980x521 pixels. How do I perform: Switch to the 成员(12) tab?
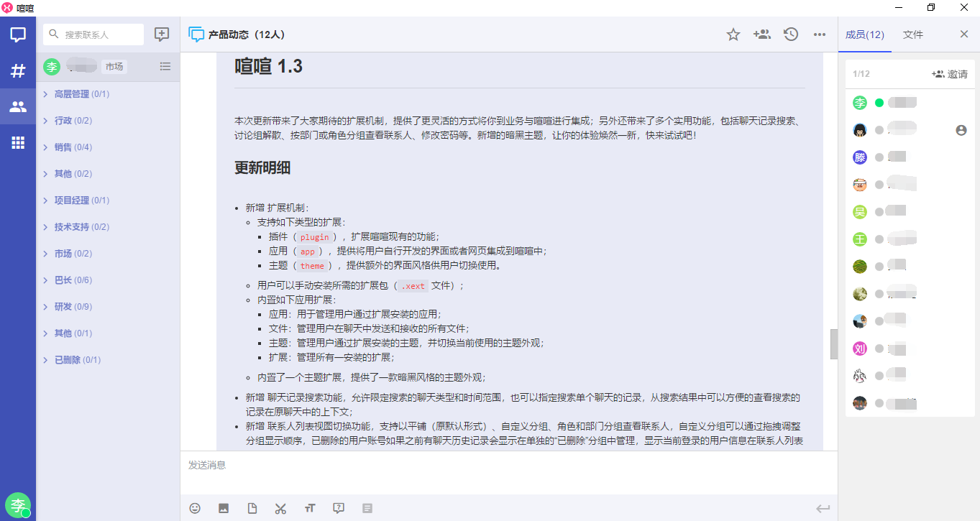(x=865, y=34)
